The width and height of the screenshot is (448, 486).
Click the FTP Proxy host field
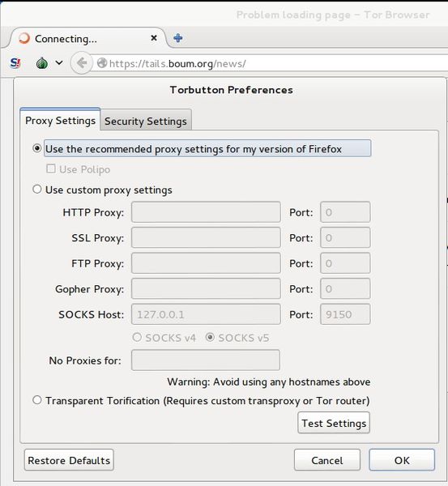[x=206, y=263]
